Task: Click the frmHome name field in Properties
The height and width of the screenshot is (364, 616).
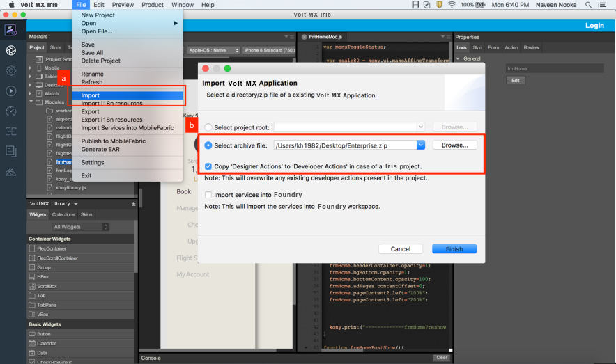Action: pos(554,68)
